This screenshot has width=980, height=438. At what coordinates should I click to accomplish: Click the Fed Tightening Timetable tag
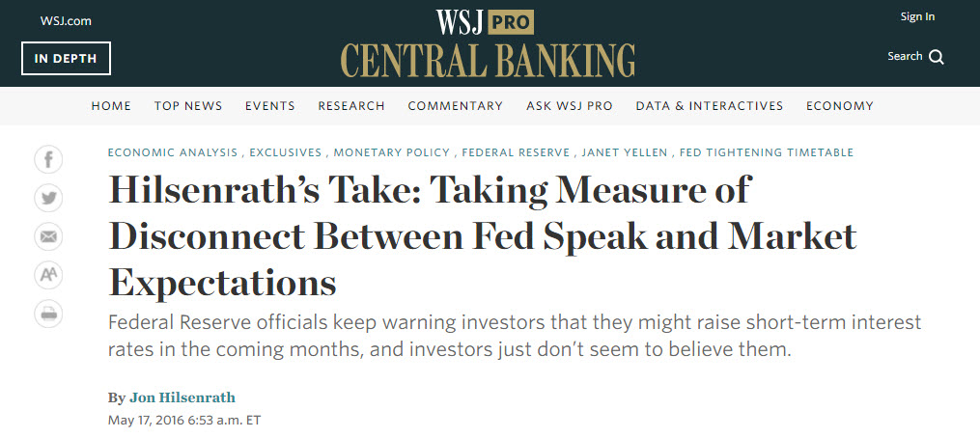pyautogui.click(x=767, y=152)
